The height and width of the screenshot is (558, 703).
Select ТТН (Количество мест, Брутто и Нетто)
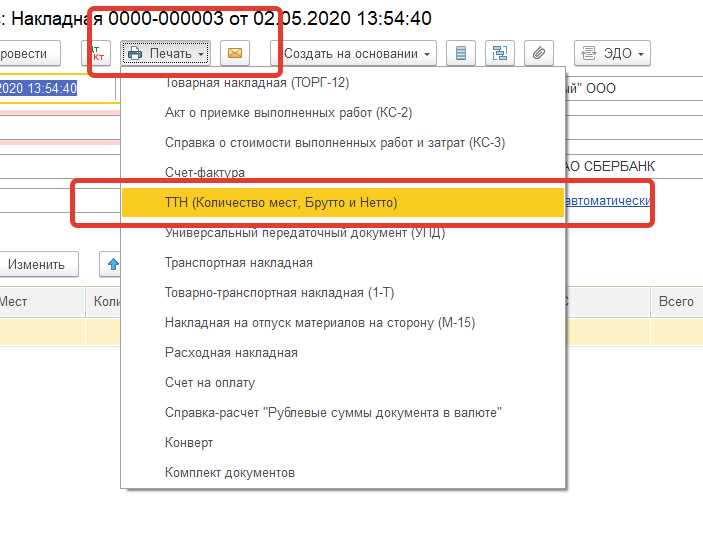tap(343, 203)
